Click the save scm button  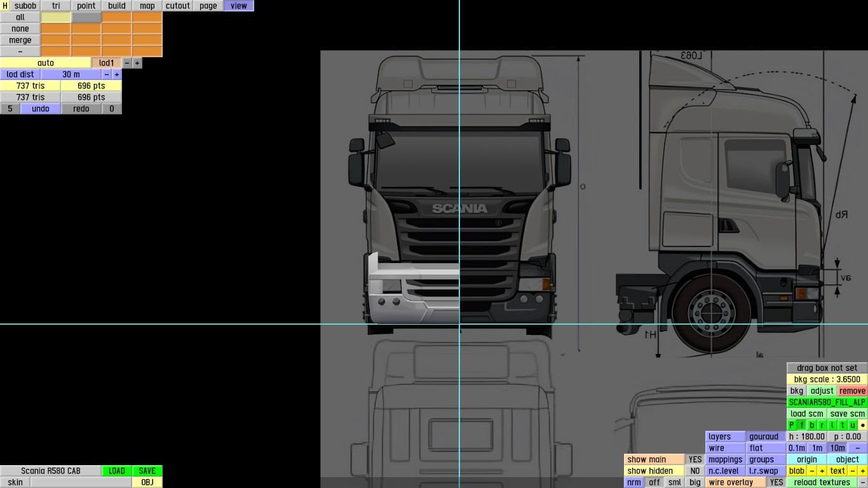(x=848, y=414)
